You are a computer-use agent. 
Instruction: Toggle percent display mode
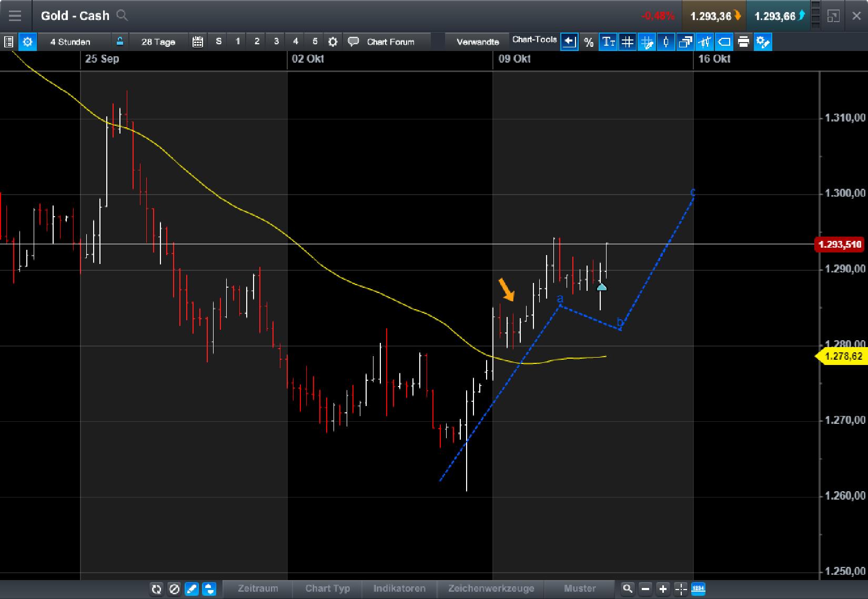tap(589, 42)
